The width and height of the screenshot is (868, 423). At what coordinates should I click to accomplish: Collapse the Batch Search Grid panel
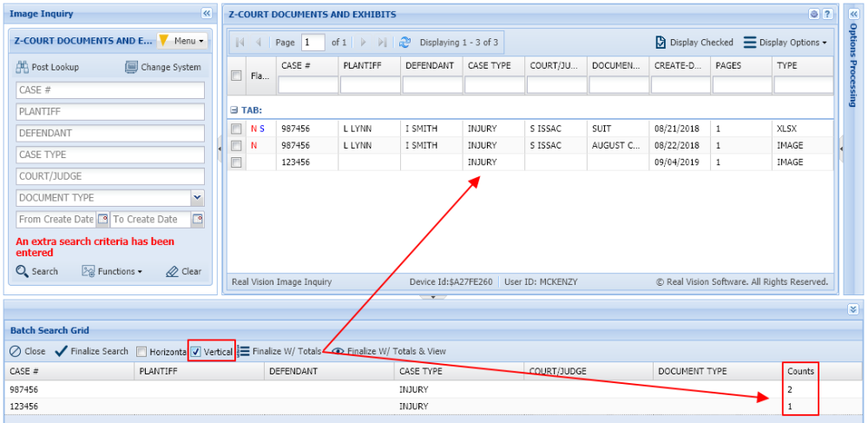853,309
